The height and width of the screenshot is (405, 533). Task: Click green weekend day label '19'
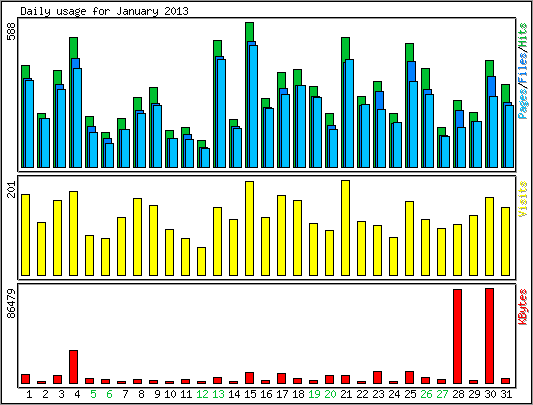[314, 394]
